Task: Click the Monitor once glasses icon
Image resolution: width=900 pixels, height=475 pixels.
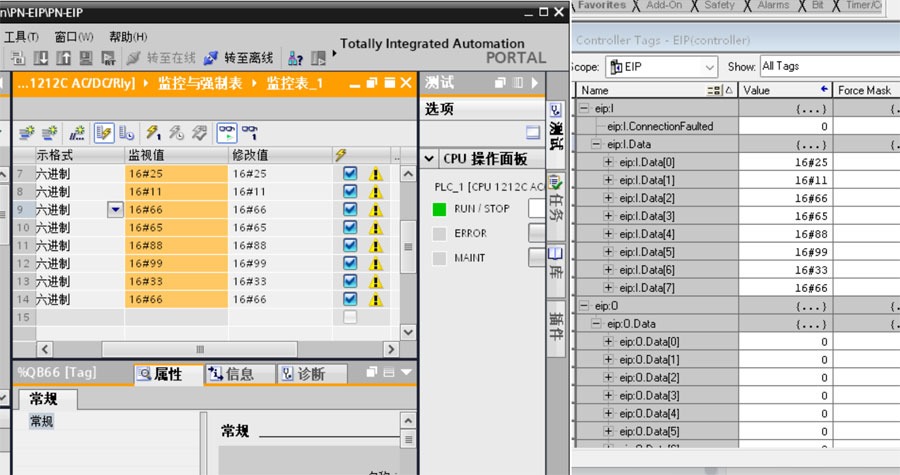Action: [x=249, y=132]
